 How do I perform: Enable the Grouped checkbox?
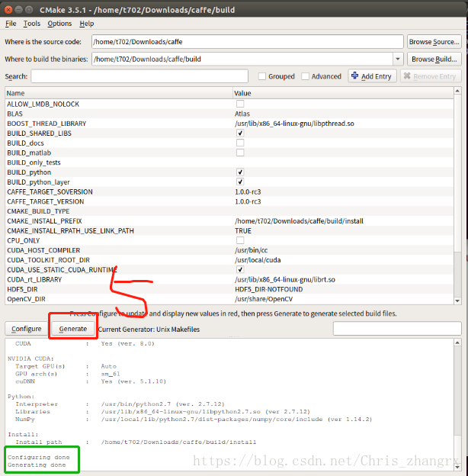click(x=262, y=76)
